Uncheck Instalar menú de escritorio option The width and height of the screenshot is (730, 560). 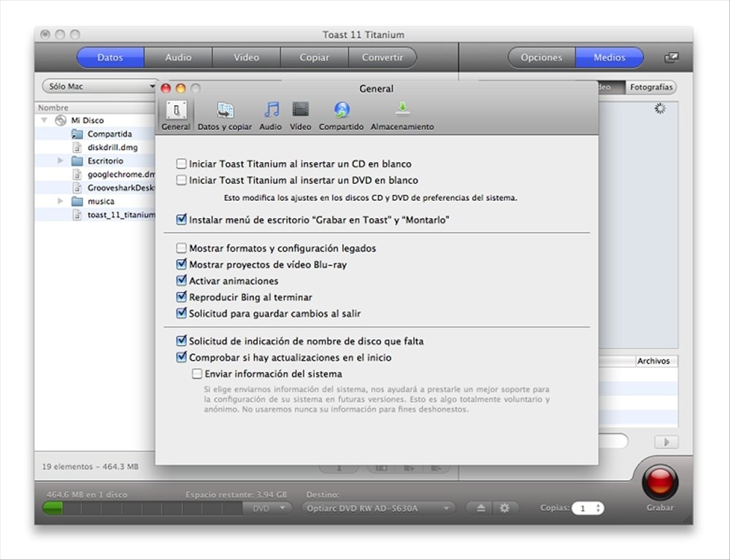click(x=182, y=220)
